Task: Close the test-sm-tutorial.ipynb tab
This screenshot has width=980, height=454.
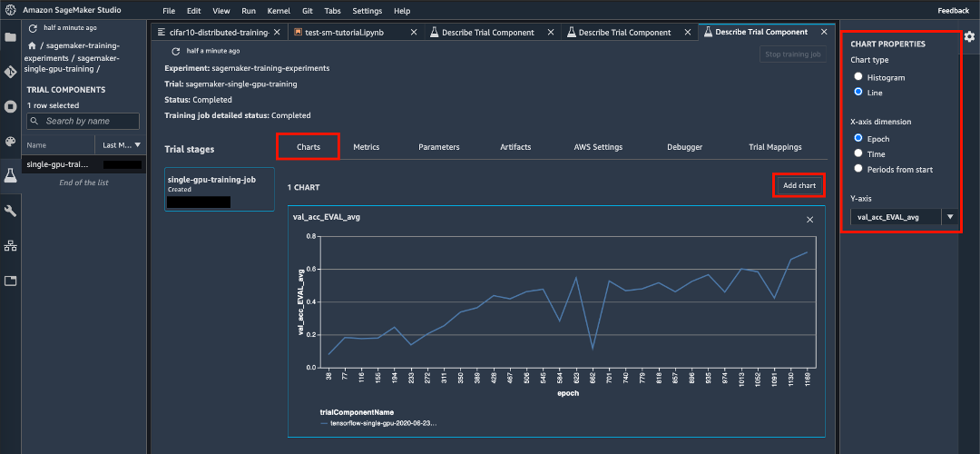Action: 414,32
